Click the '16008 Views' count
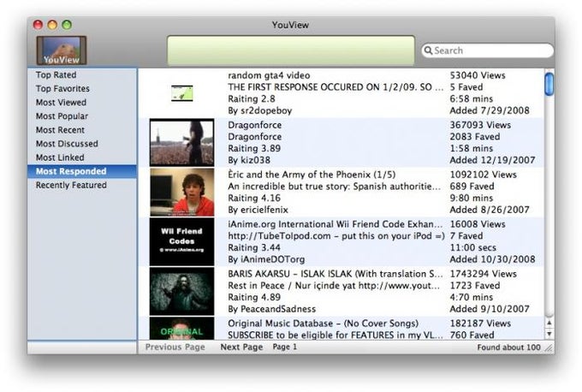Viewport: 582px width, 392px height. (478, 224)
